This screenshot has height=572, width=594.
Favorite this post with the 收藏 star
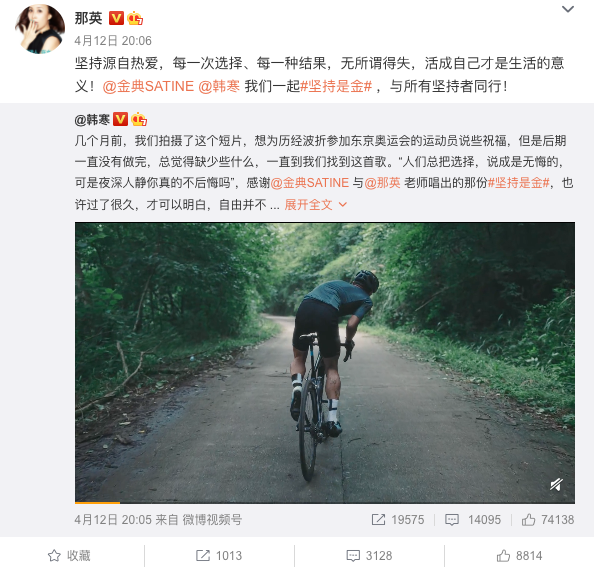69,556
